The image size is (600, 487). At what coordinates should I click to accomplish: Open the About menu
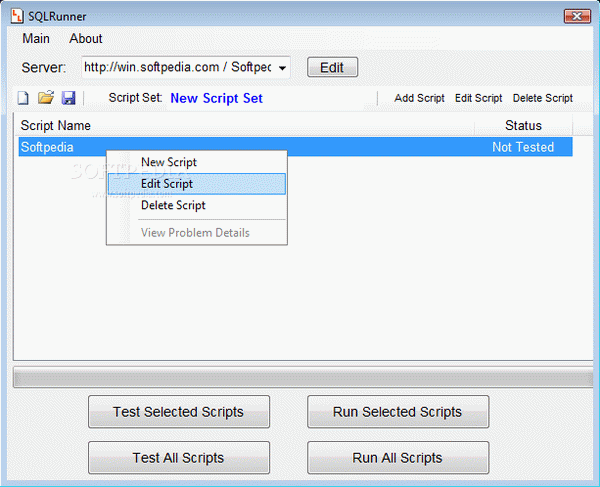point(86,39)
